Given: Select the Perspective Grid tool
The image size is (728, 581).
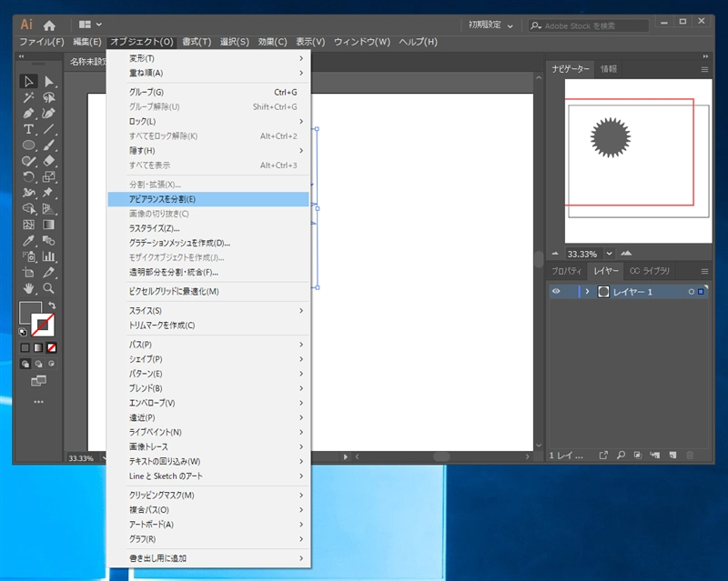Looking at the screenshot, I should coord(49,209).
